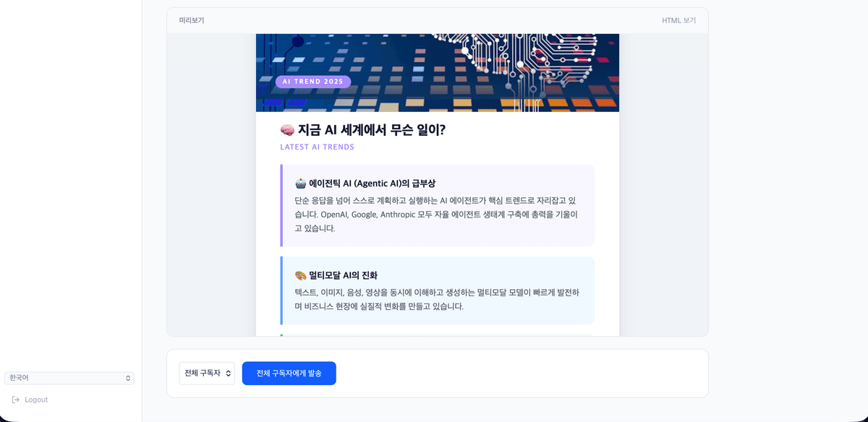Click the AI TREND 2025 purple badge

(x=313, y=82)
